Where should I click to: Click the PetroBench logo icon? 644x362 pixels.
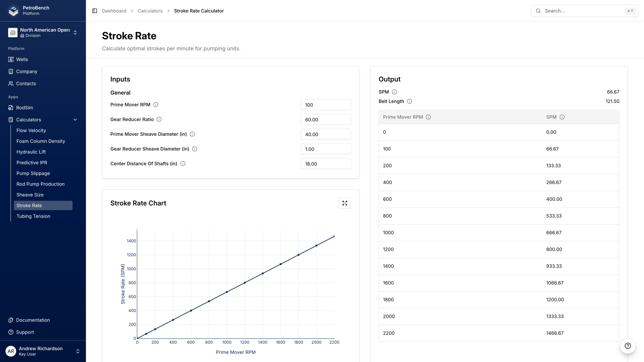coord(13,11)
